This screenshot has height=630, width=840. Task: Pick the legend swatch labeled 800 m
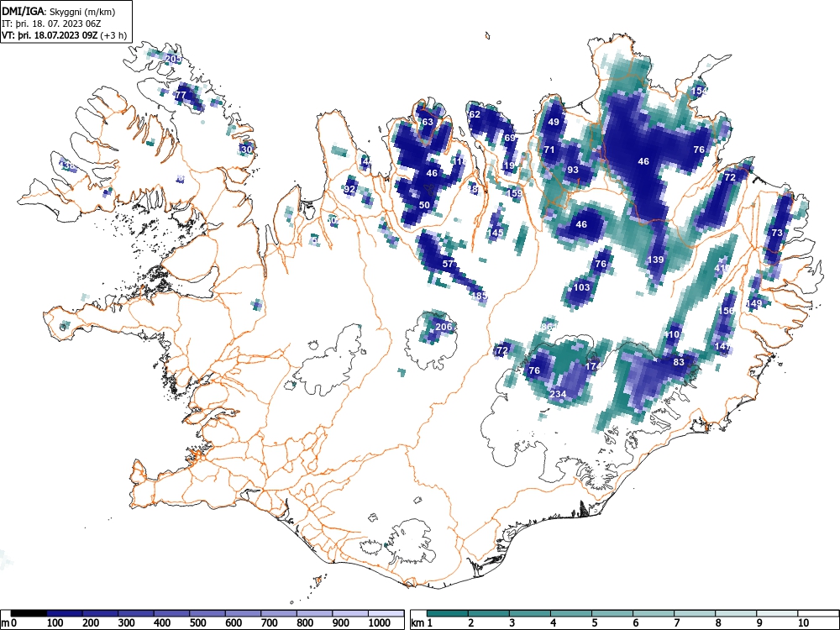click(314, 613)
